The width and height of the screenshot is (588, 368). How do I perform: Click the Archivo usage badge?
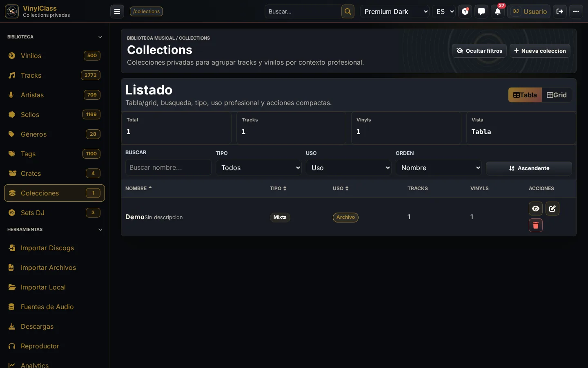(x=345, y=217)
